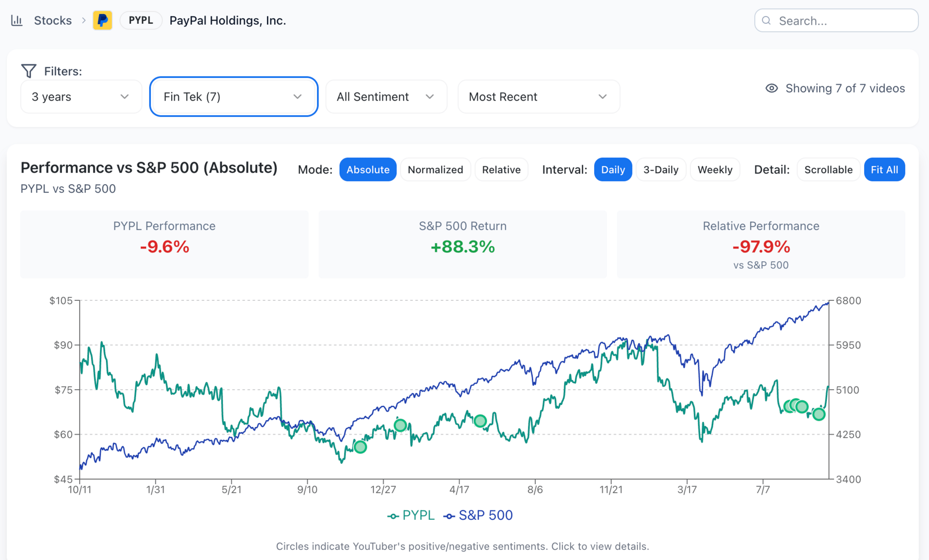Expand the Fin Tek (7) channel dropdown
The height and width of the screenshot is (560, 929).
click(x=233, y=97)
